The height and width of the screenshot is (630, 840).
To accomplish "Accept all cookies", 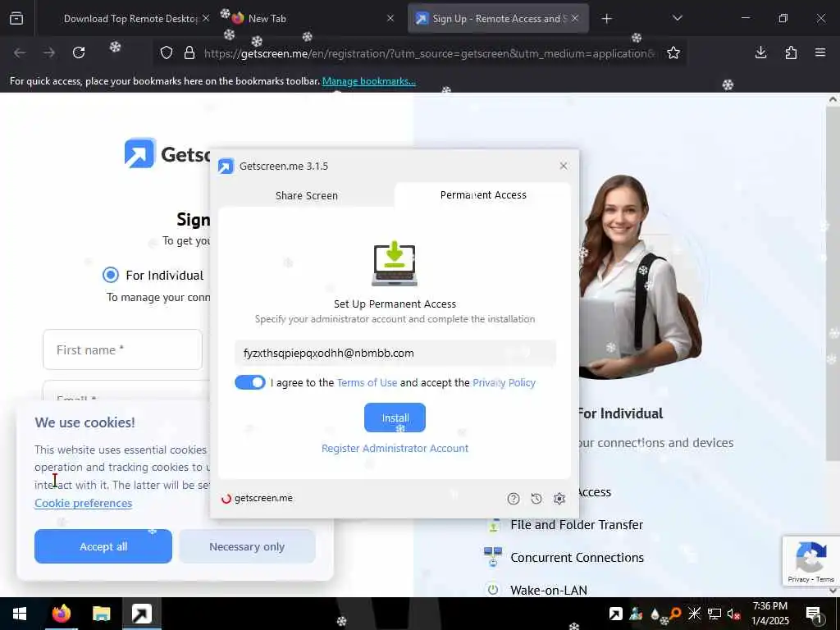I will pos(103,546).
